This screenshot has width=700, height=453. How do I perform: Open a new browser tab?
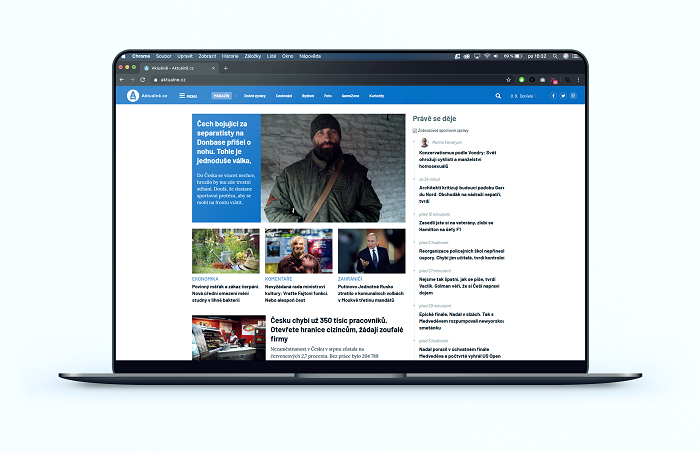226,68
